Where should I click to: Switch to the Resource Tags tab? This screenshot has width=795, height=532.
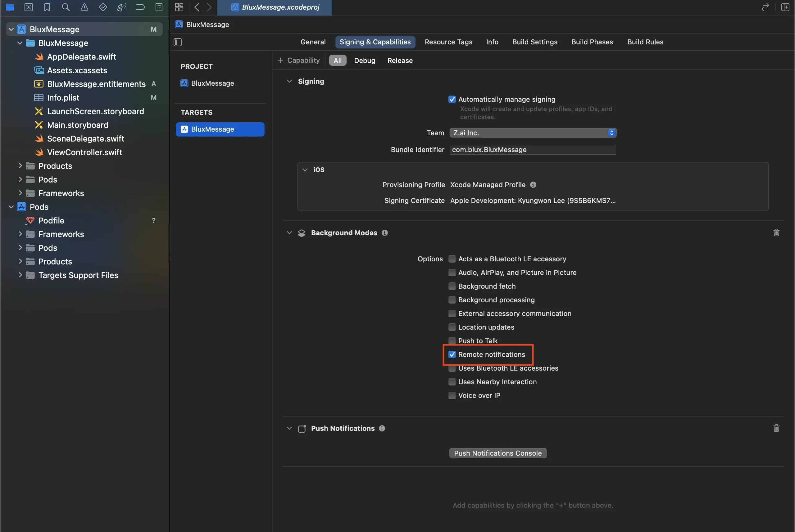[448, 42]
